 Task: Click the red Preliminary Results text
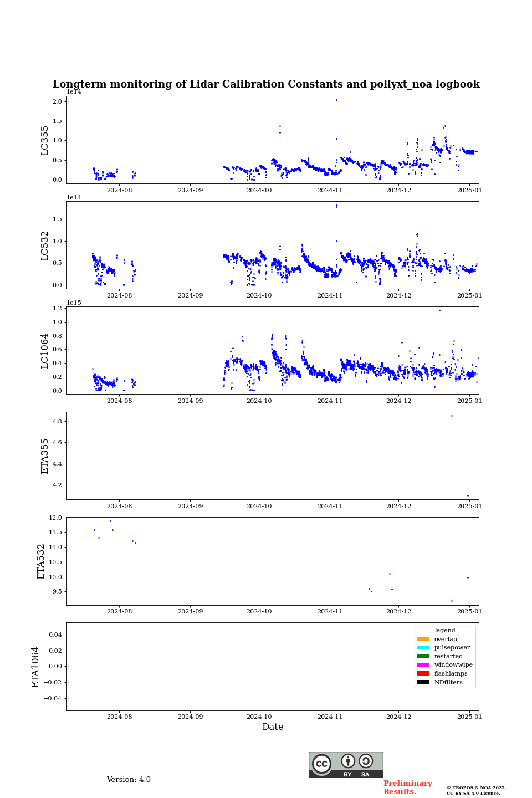(407, 787)
